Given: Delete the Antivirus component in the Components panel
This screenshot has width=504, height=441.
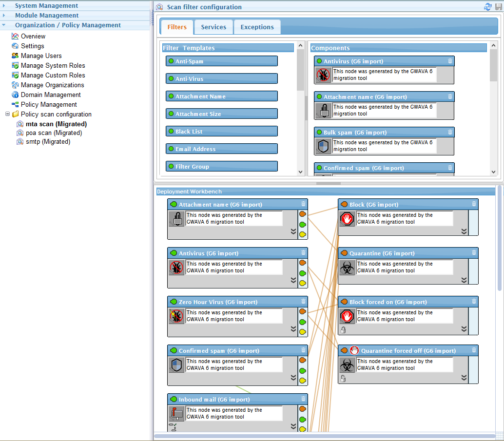Looking at the screenshot, I should (x=450, y=61).
